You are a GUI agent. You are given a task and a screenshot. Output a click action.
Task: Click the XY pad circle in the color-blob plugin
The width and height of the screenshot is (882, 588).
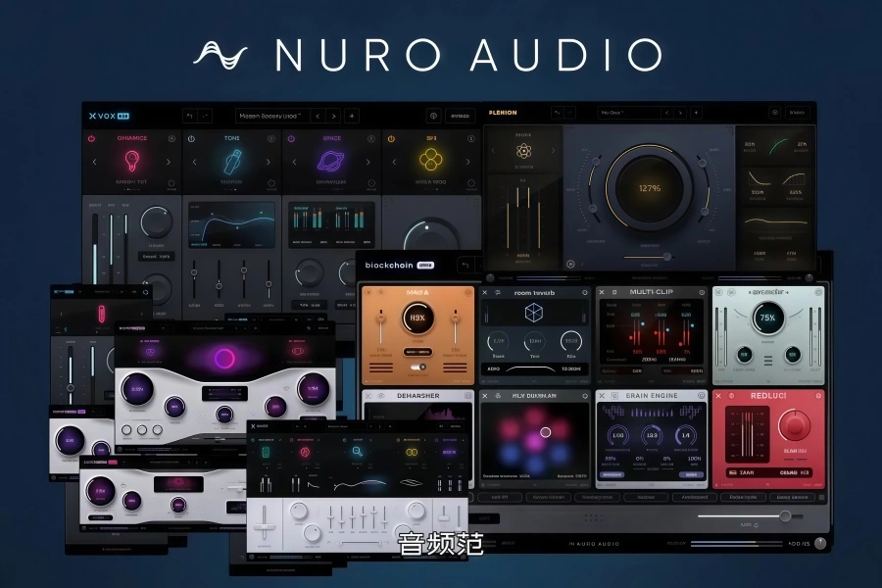pyautogui.click(x=545, y=432)
